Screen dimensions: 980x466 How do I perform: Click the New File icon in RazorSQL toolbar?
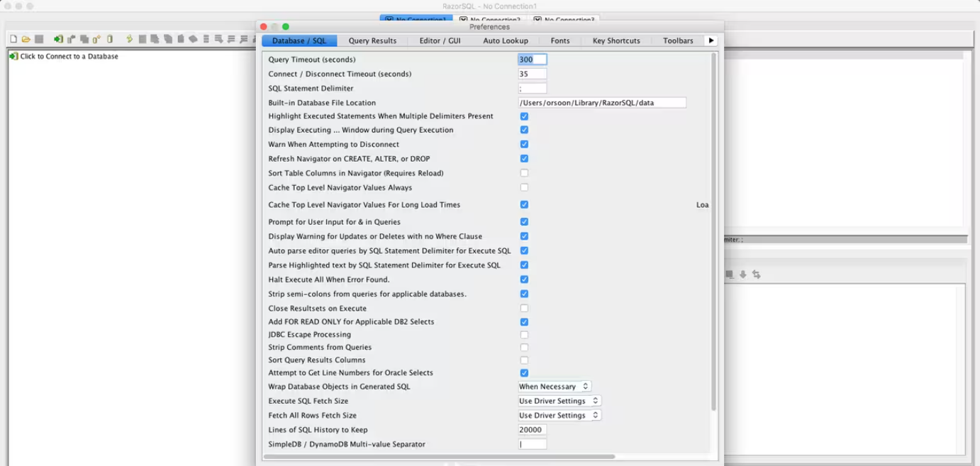(13, 39)
